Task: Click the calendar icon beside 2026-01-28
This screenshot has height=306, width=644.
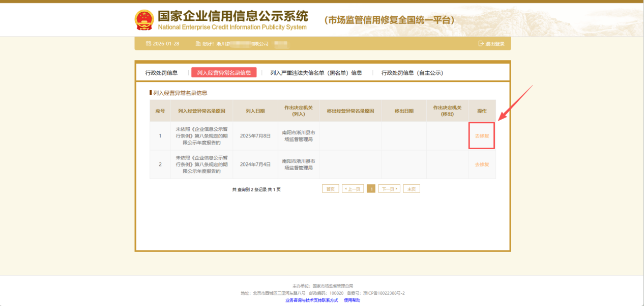Action: (x=149, y=44)
